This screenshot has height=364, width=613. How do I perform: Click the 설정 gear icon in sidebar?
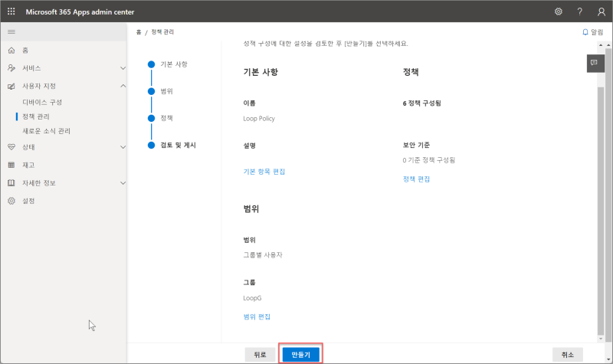click(11, 201)
